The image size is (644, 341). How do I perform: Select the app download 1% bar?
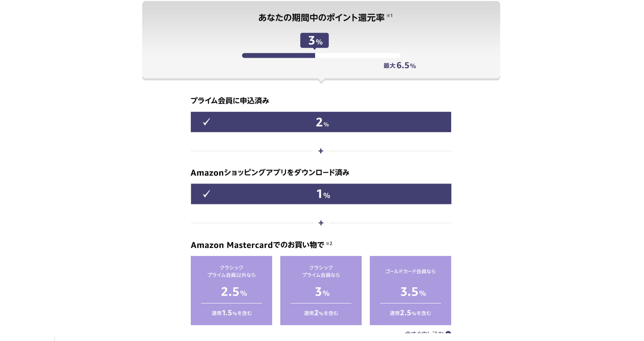[321, 194]
